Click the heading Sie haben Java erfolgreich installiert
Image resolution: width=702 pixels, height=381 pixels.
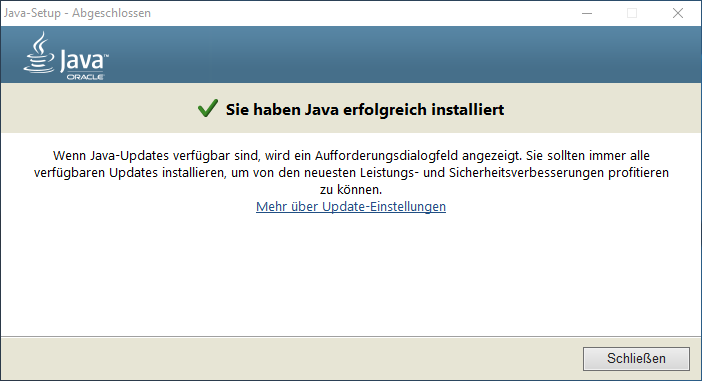tap(365, 110)
